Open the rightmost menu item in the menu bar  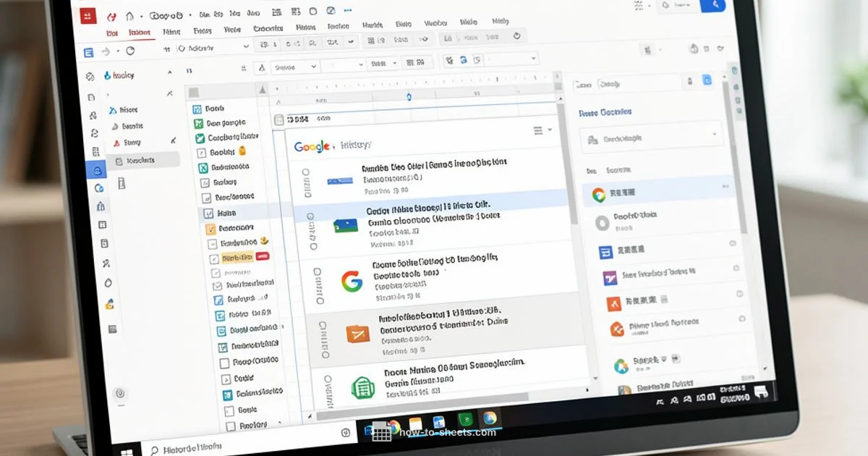(500, 22)
